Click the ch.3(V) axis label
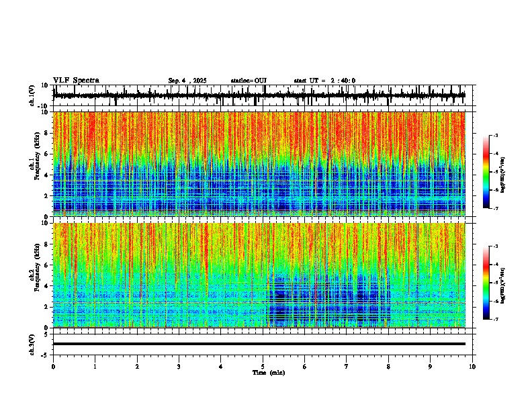The width and height of the screenshot is (532, 411). pyautogui.click(x=32, y=345)
